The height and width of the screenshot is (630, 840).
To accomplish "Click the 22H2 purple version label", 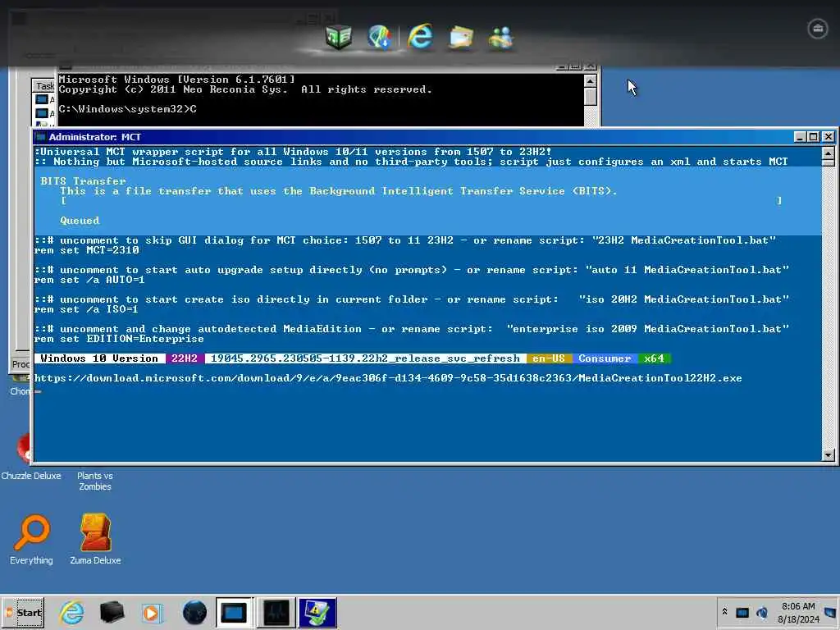I will click(x=185, y=358).
